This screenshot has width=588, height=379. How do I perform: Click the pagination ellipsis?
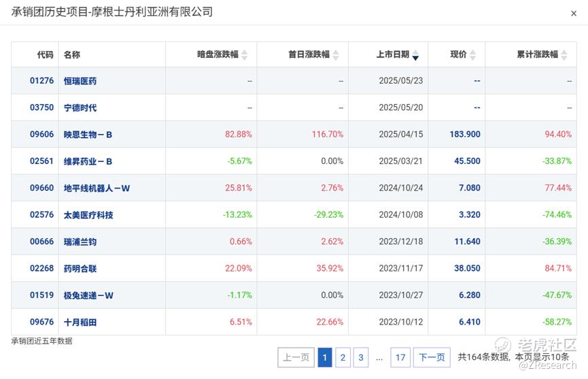379,359
